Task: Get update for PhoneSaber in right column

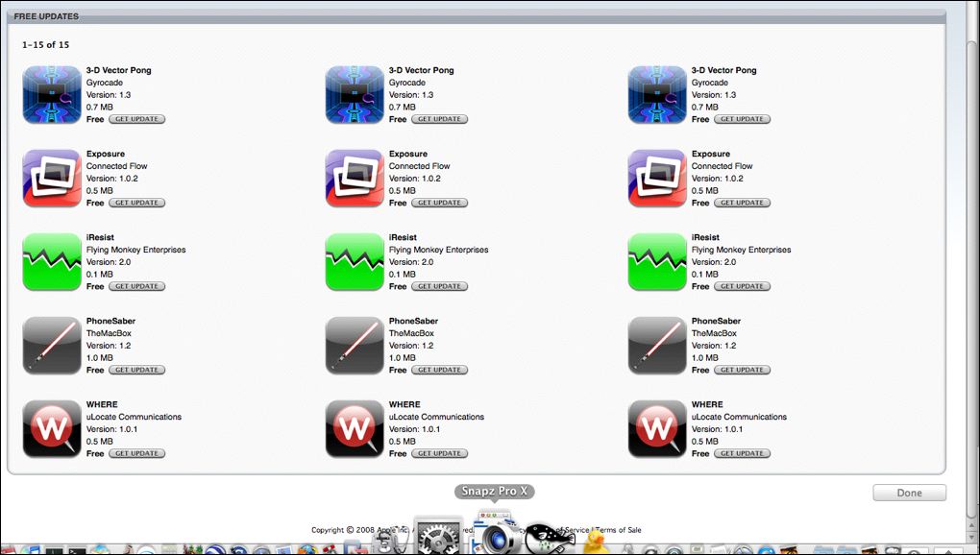Action: [742, 371]
